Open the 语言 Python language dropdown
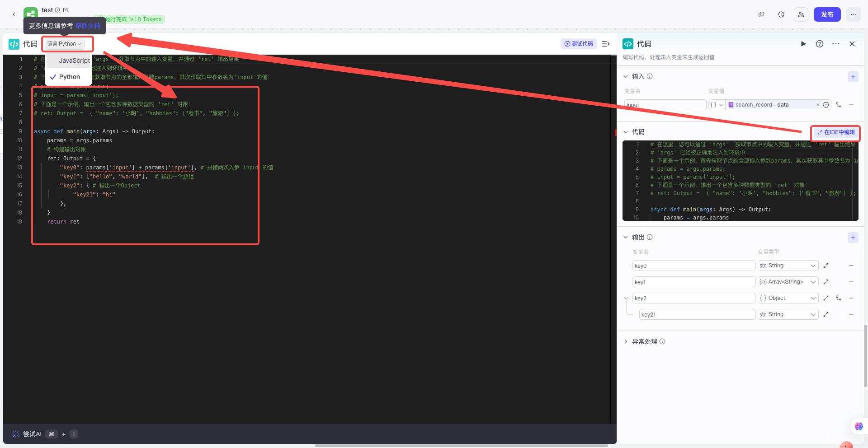 click(x=64, y=44)
